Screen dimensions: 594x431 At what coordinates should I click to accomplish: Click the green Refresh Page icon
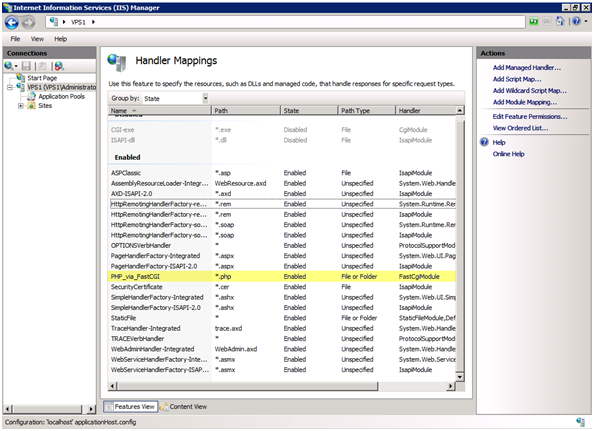(534, 22)
